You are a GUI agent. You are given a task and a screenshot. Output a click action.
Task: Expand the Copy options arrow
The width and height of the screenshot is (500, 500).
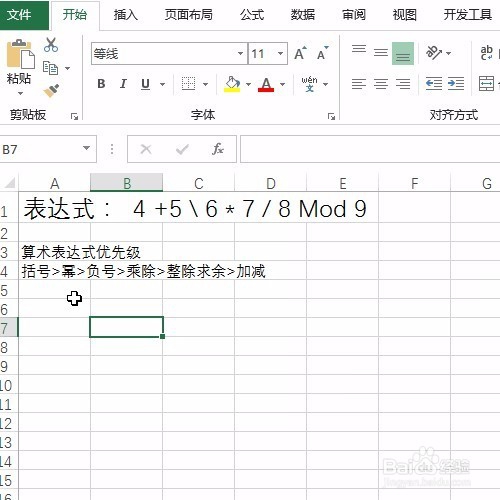(67, 68)
